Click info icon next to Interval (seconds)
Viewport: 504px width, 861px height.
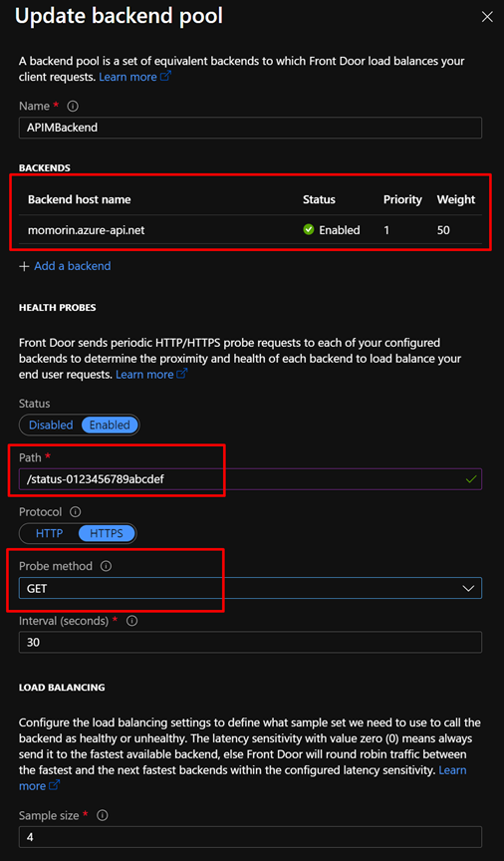coord(131,621)
